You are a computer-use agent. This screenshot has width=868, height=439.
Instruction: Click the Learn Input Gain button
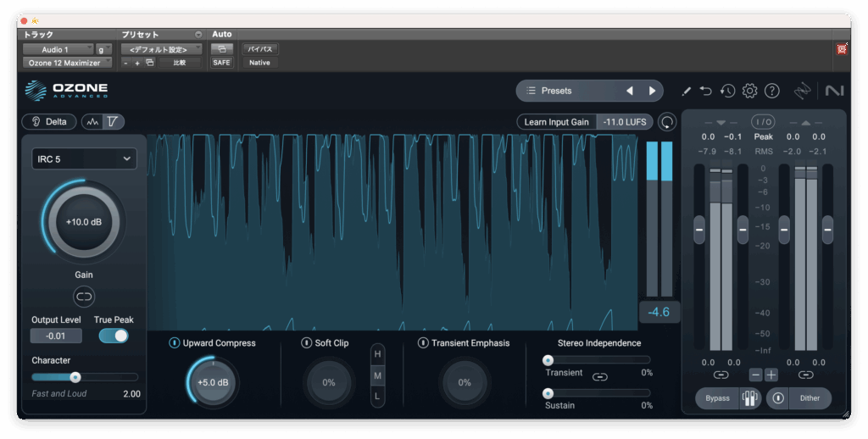556,122
